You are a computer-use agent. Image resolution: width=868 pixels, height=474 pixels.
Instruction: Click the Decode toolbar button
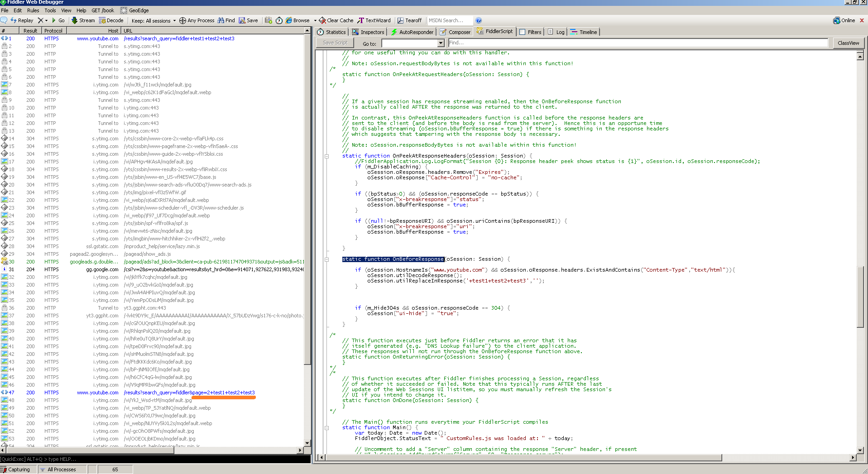tap(111, 20)
